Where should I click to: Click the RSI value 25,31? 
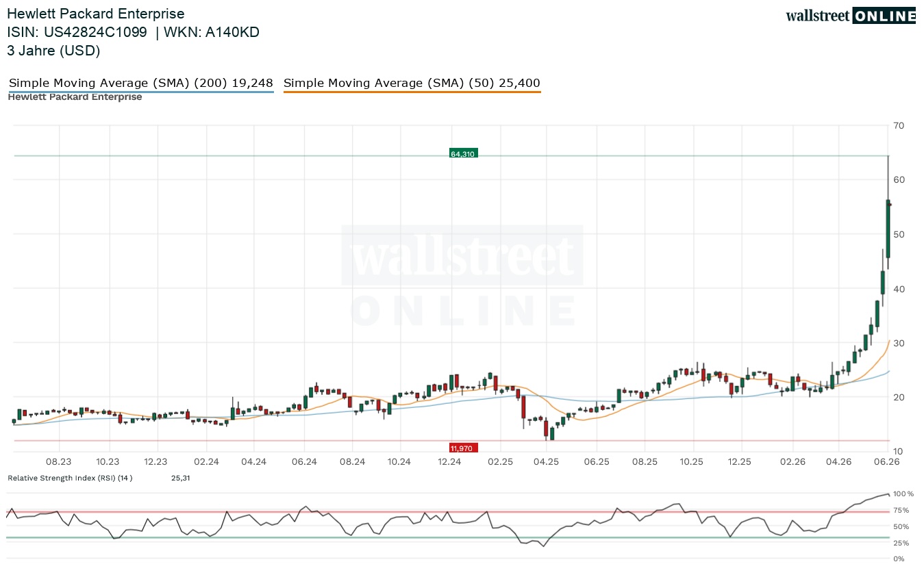click(x=180, y=478)
